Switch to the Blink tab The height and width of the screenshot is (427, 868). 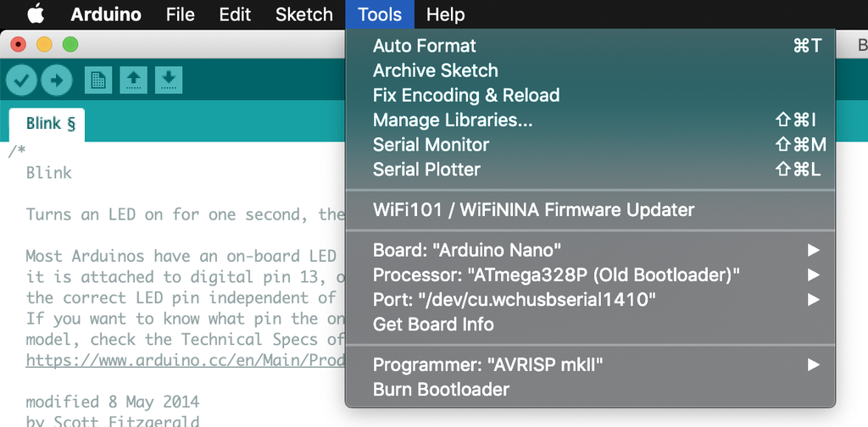[49, 124]
